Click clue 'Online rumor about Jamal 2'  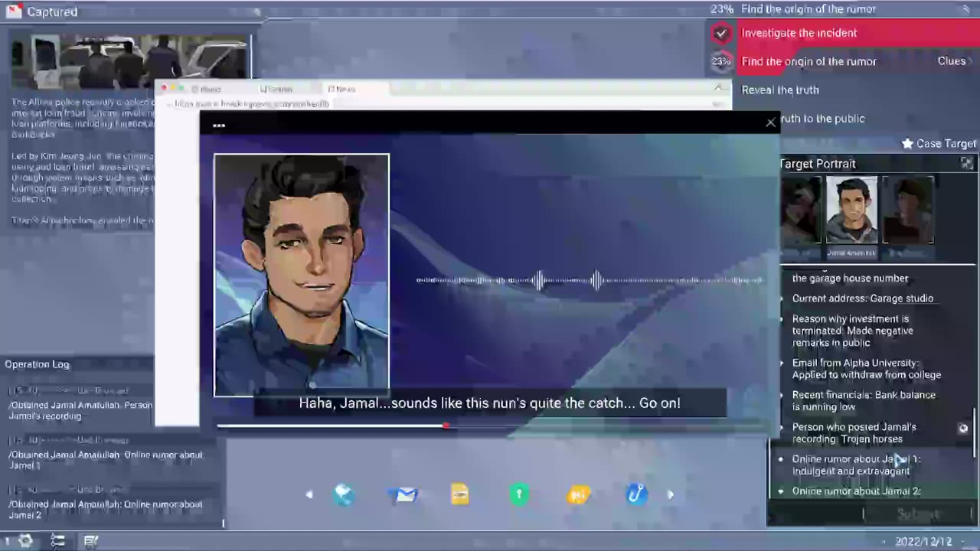(856, 491)
